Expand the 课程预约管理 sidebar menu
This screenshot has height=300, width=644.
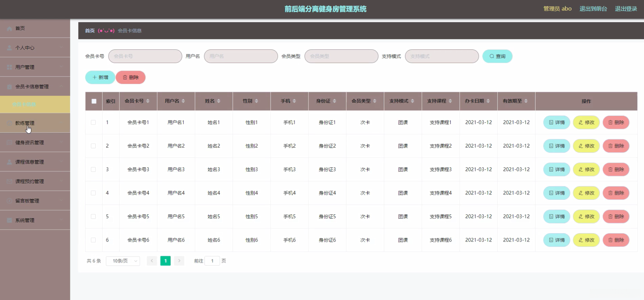(35, 181)
